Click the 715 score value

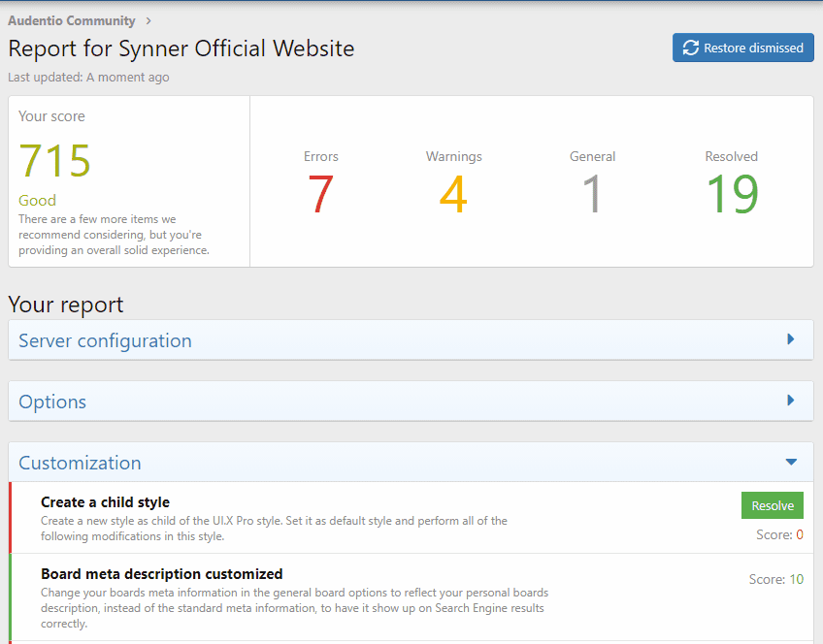(54, 160)
